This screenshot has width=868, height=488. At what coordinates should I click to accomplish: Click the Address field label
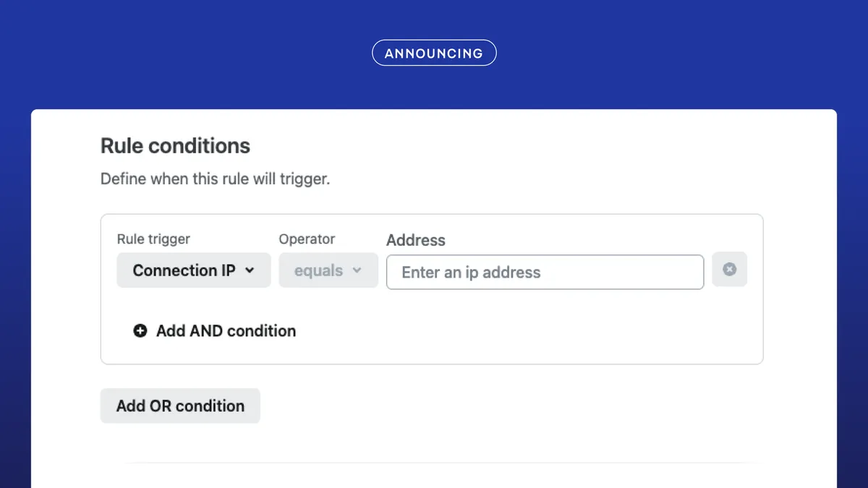[x=416, y=240]
